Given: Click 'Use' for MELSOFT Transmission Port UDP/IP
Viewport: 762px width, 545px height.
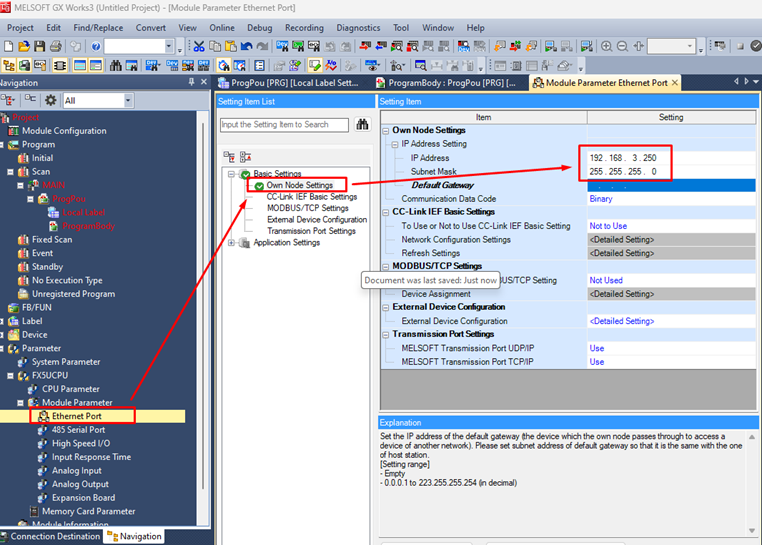Looking at the screenshot, I should 597,348.
